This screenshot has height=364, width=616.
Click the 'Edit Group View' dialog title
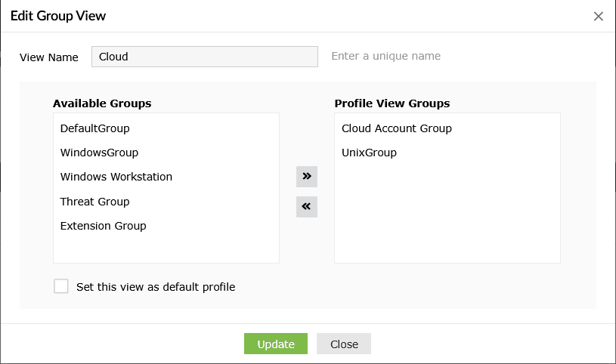tap(58, 16)
